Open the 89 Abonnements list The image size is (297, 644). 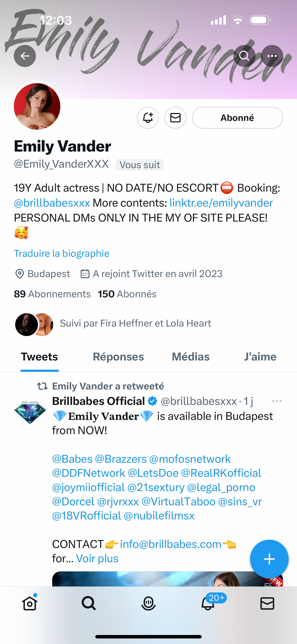coord(52,294)
